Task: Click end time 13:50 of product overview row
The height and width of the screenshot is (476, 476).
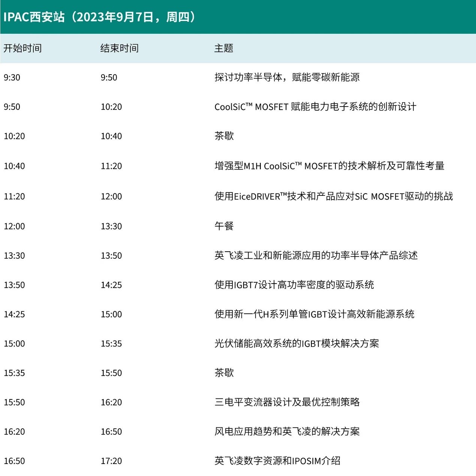Action: [x=111, y=256]
